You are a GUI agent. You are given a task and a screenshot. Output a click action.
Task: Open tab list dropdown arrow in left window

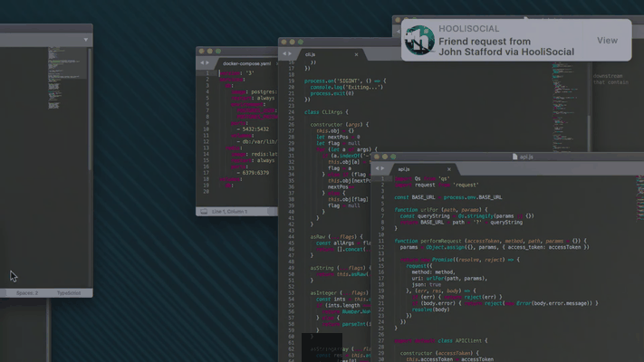tap(86, 40)
